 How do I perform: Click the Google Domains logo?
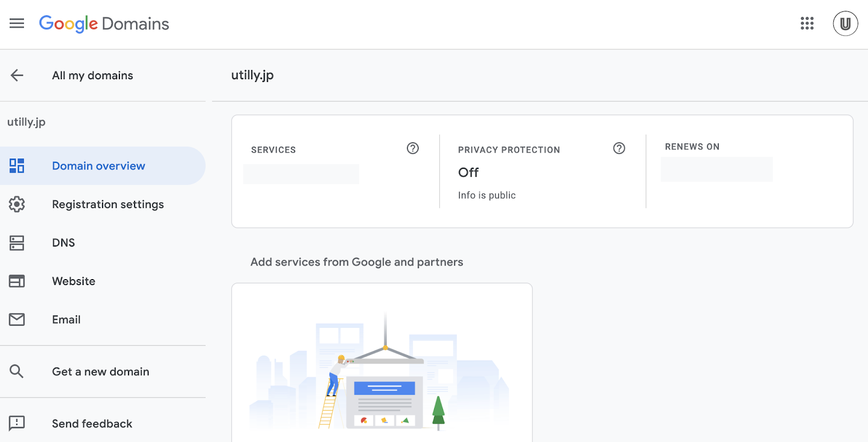104,24
